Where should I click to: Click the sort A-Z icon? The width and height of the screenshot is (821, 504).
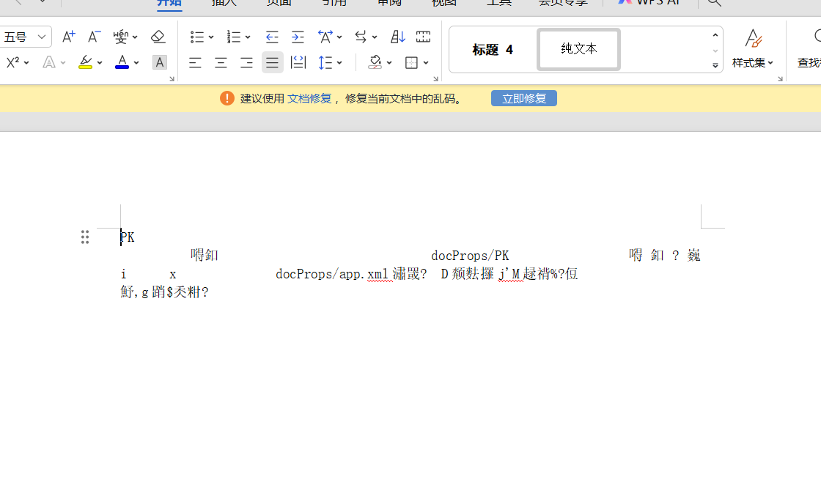point(397,37)
